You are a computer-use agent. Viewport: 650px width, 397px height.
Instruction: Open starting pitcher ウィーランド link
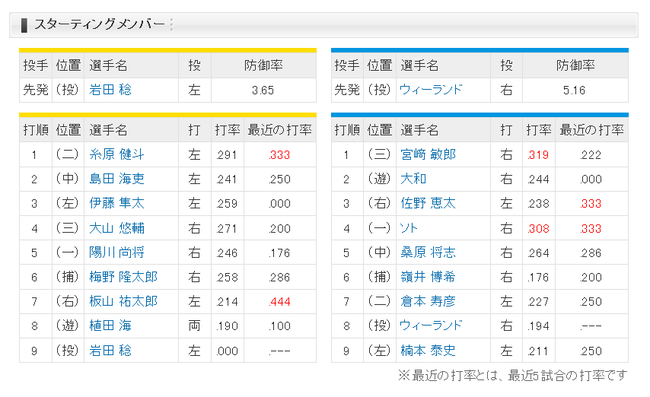coord(431,90)
